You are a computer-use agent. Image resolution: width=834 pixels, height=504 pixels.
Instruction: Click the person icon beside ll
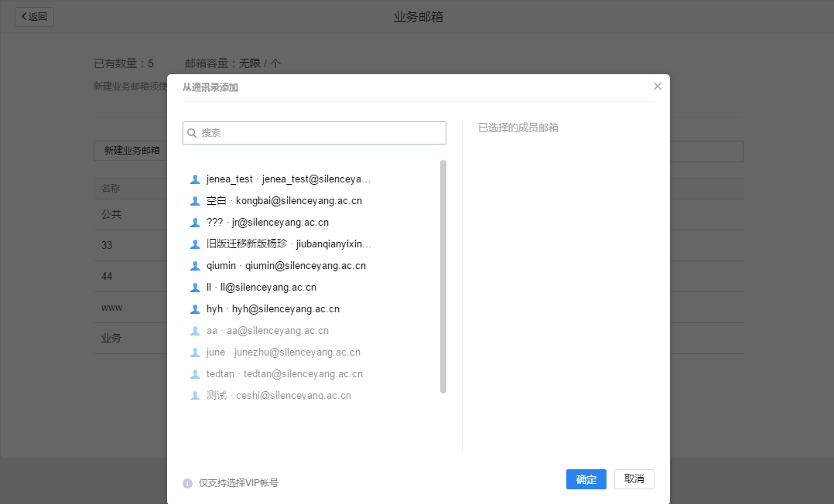[195, 287]
